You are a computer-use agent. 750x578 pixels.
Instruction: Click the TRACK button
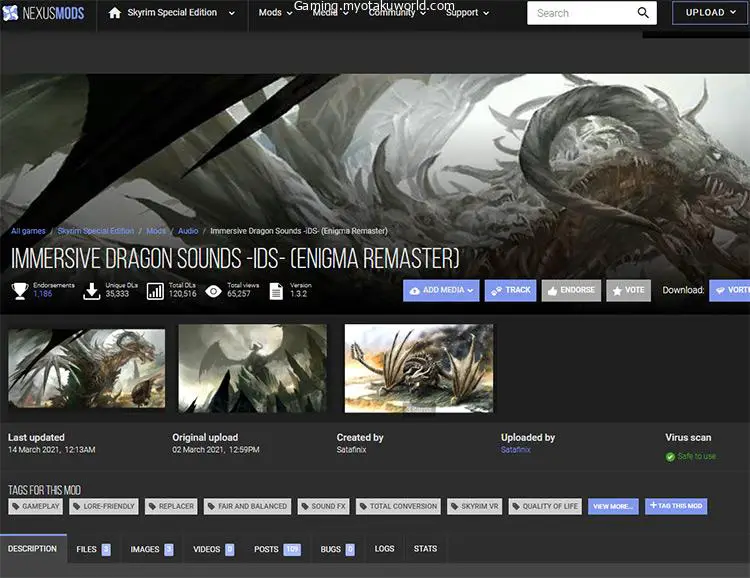(510, 290)
